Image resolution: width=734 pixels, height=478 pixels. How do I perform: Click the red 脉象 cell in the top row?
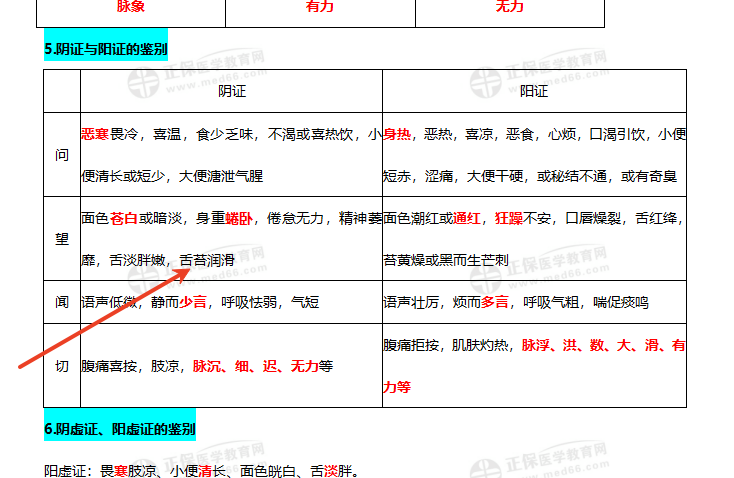point(131,6)
